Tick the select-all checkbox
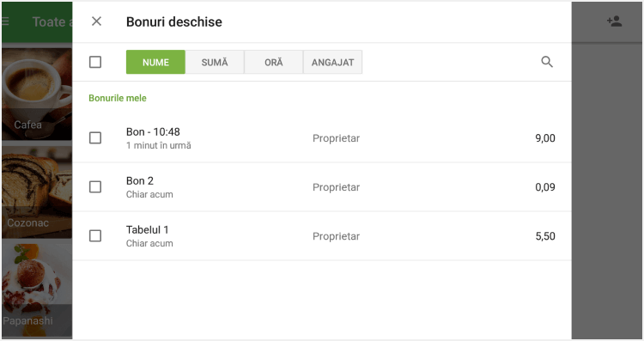This screenshot has width=644, height=341. 95,62
